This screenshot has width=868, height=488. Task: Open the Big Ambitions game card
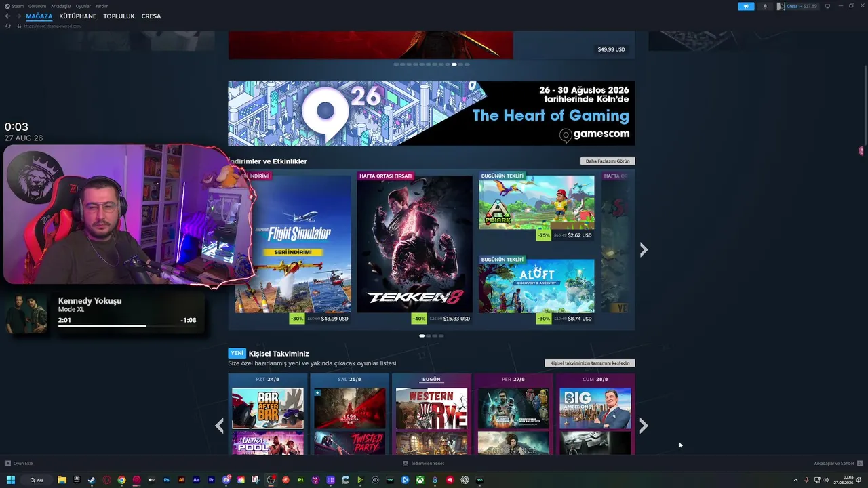point(595,408)
